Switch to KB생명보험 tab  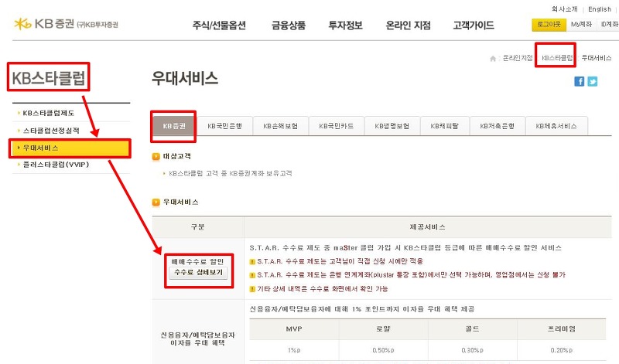392,126
